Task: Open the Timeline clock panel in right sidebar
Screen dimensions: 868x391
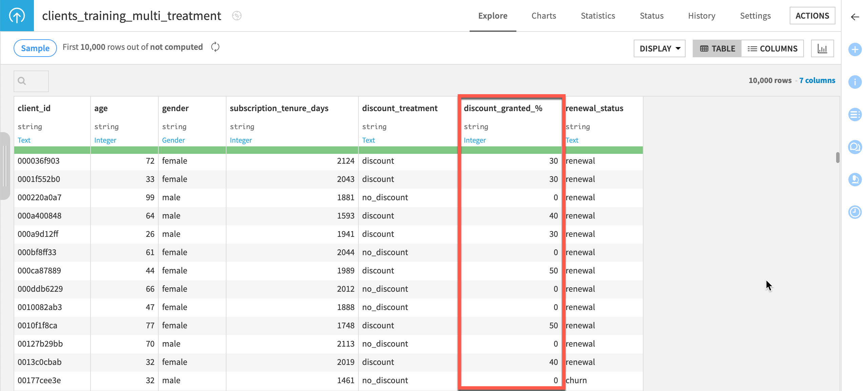Action: point(855,212)
